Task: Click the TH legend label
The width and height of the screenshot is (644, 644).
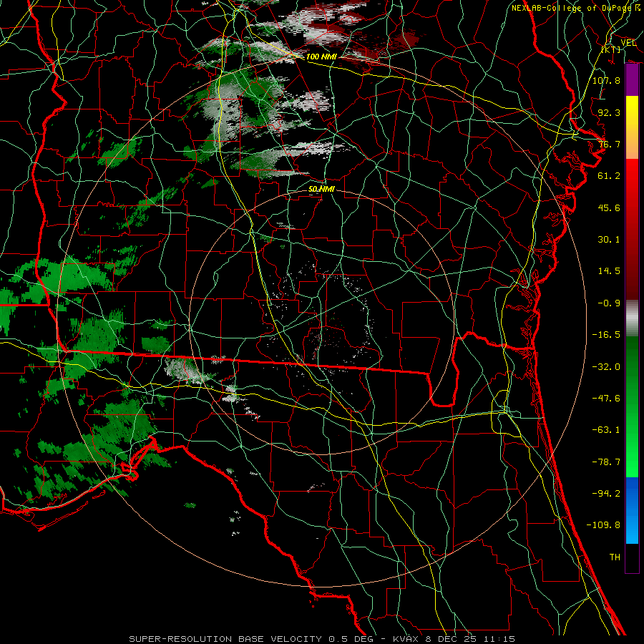Action: click(x=615, y=557)
